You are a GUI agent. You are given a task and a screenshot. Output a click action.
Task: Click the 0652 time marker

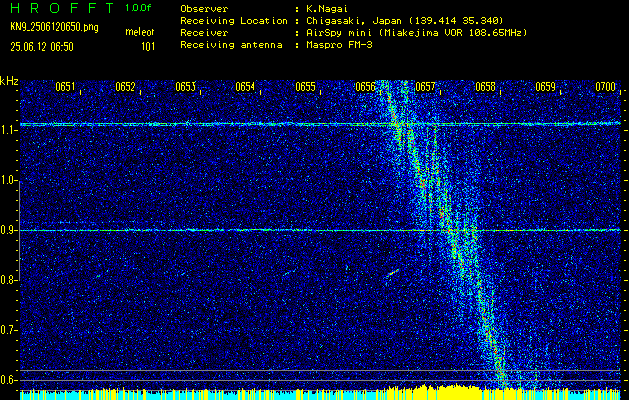[125, 87]
